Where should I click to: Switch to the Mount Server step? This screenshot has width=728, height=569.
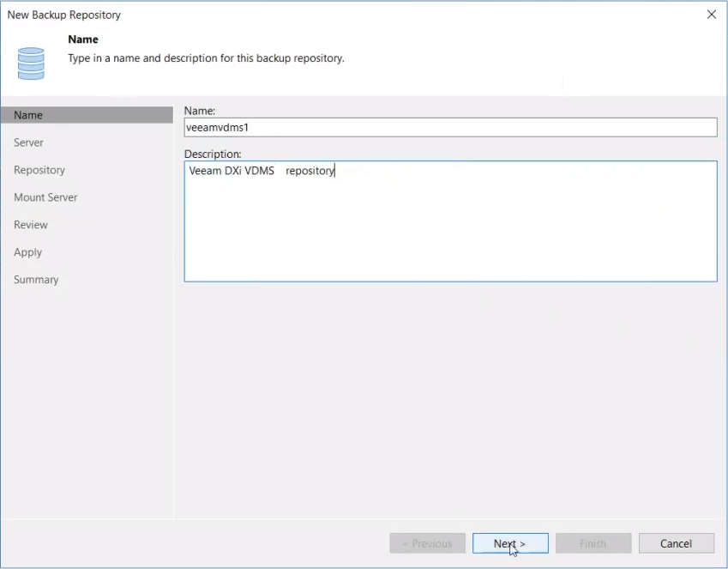(x=45, y=197)
